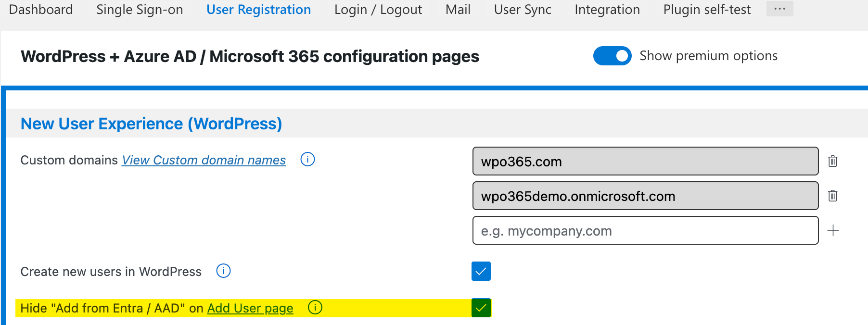This screenshot has width=868, height=325.
Task: Switch to User Sync tab
Action: (x=523, y=10)
